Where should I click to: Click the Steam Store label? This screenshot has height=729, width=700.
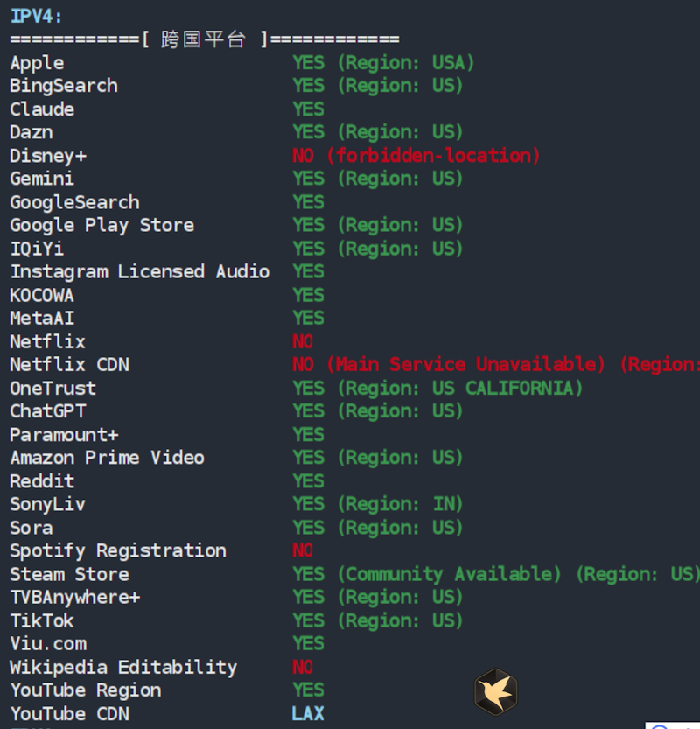(69, 574)
